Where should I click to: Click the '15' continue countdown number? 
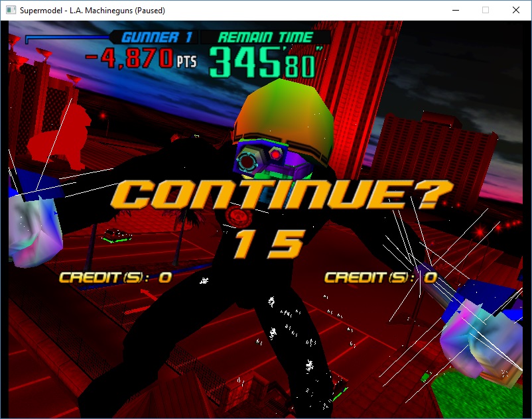(x=270, y=243)
